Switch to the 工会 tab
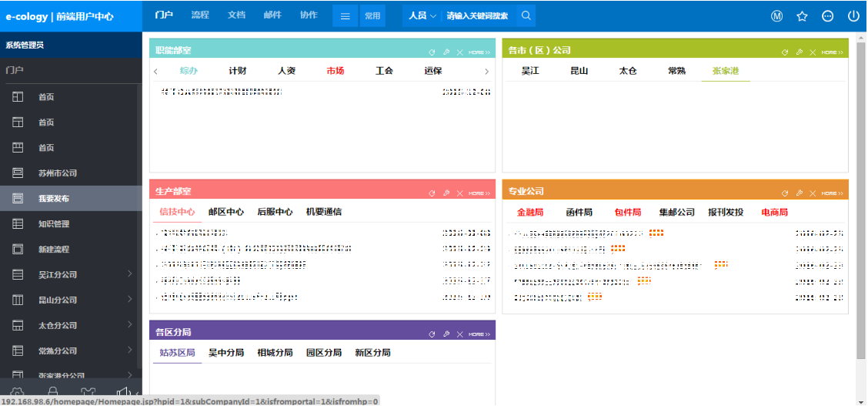 click(384, 71)
